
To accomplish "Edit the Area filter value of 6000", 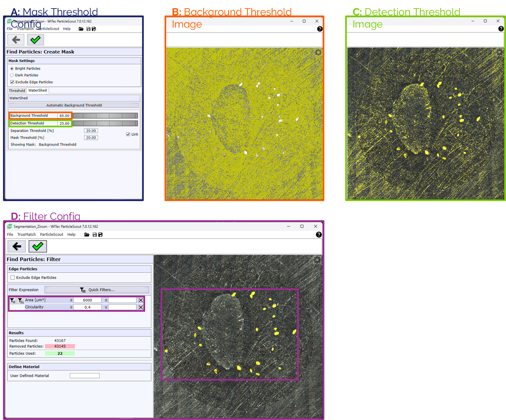I will pyautogui.click(x=87, y=300).
